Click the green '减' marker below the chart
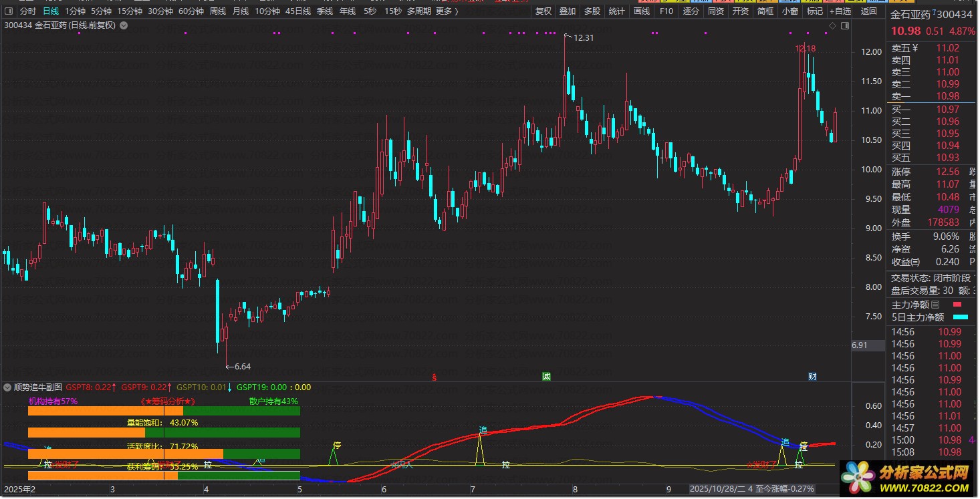The height and width of the screenshot is (499, 980). 546,377
